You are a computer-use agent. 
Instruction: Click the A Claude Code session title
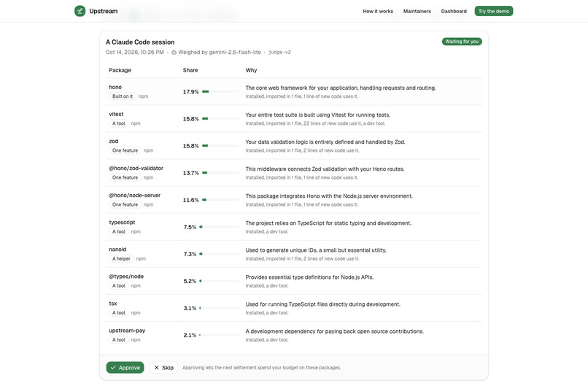pyautogui.click(x=140, y=42)
